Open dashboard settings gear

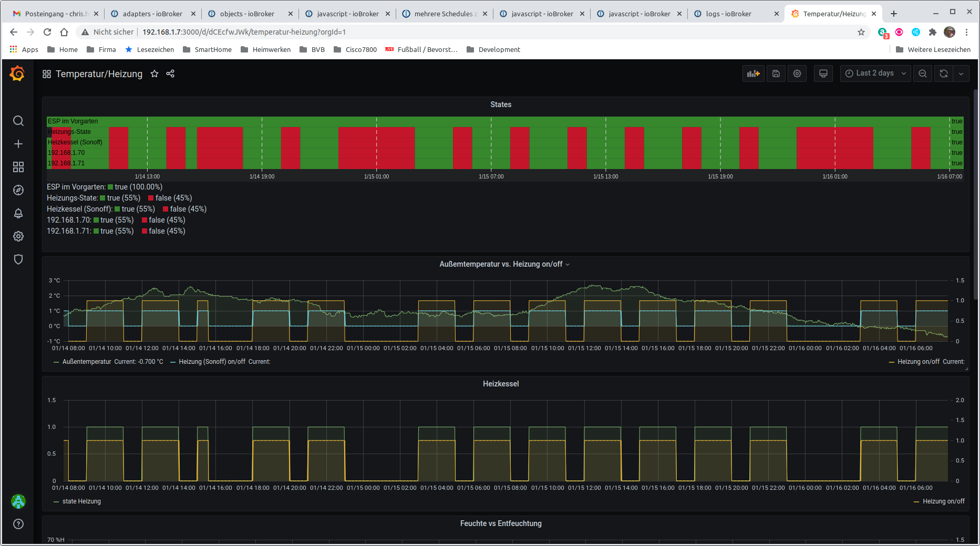point(797,73)
